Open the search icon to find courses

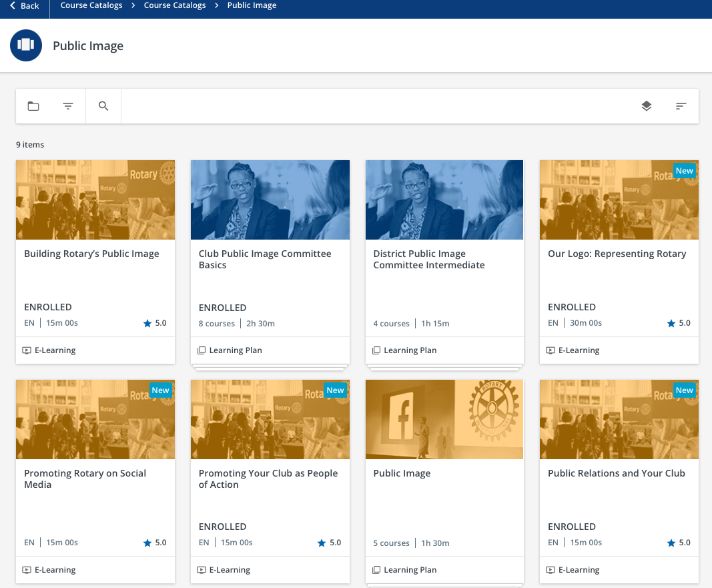(x=103, y=105)
